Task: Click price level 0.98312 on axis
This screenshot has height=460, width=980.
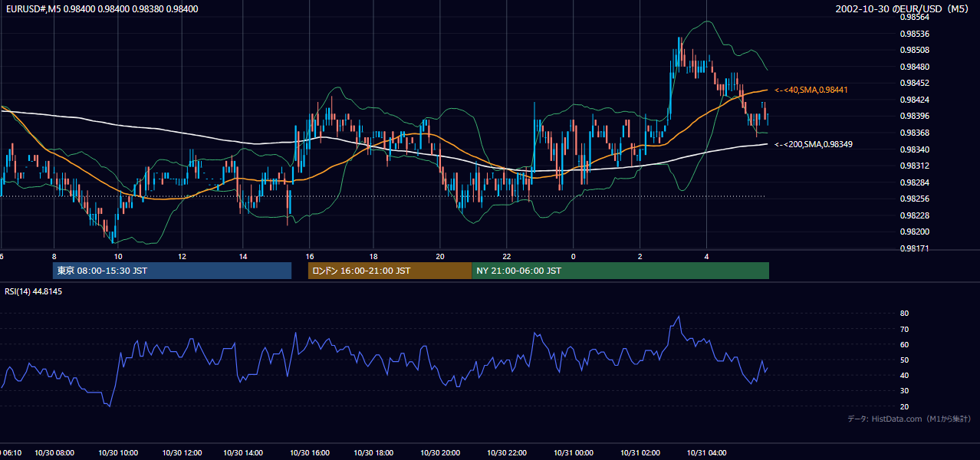Action: [914, 166]
